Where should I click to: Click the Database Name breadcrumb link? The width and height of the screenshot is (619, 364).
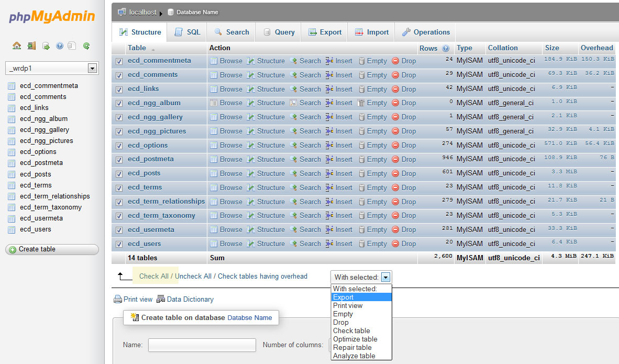(197, 12)
